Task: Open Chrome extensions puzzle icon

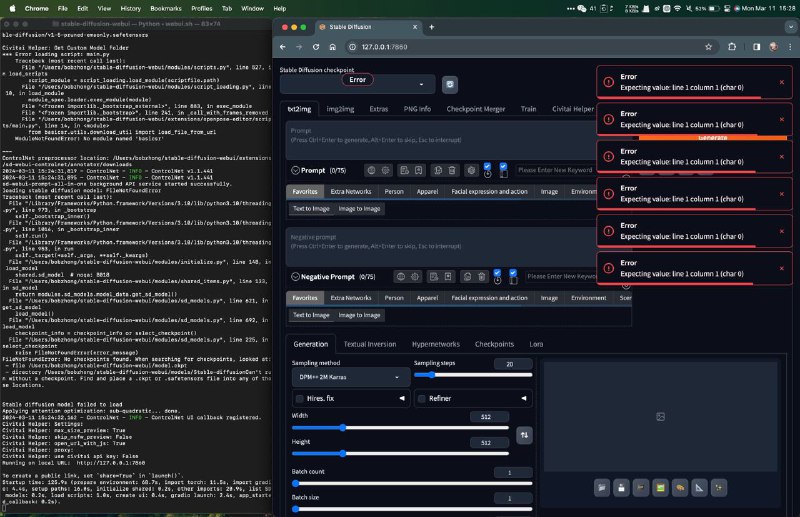Action: point(732,47)
